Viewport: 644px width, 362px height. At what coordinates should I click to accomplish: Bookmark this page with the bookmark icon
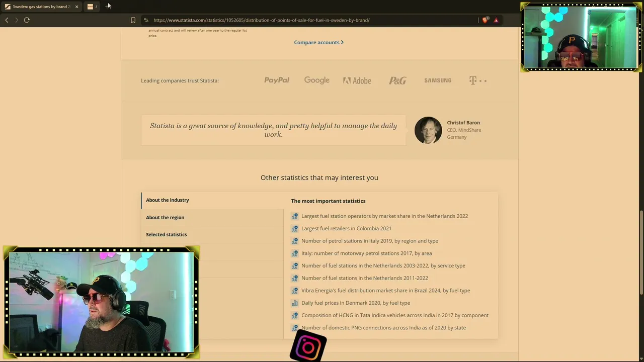133,20
